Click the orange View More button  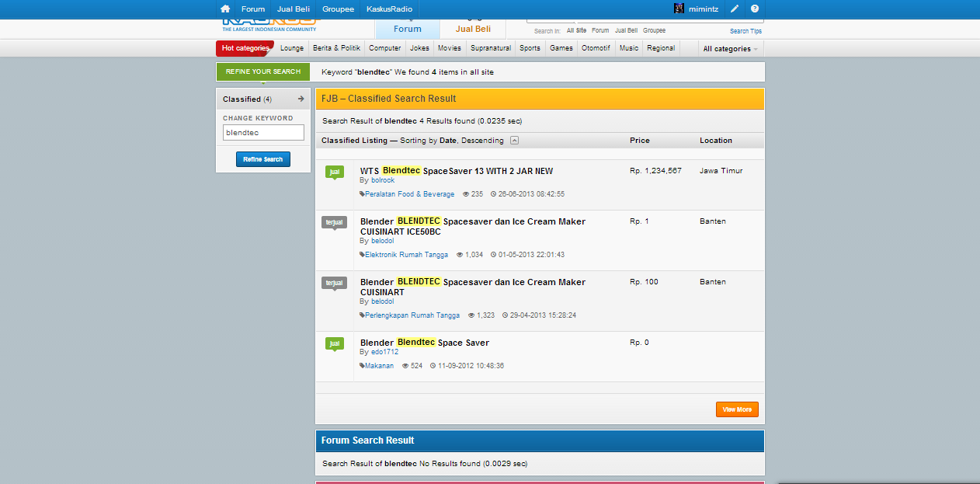click(737, 409)
